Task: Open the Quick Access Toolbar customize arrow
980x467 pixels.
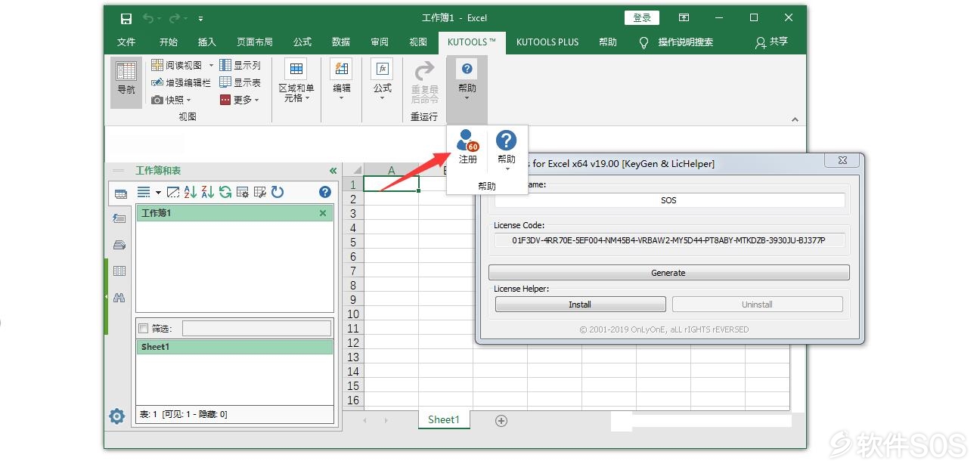Action: click(201, 18)
